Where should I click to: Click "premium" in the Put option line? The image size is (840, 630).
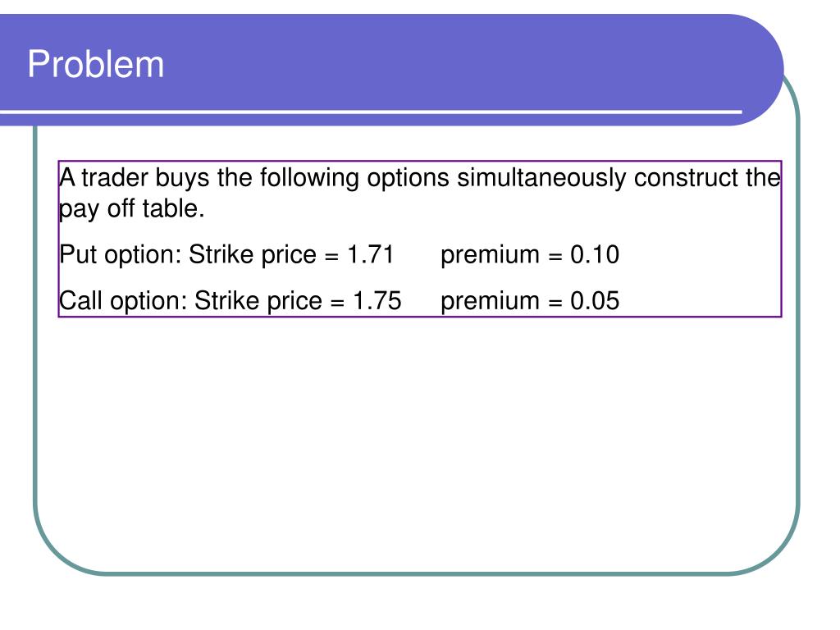491,256
